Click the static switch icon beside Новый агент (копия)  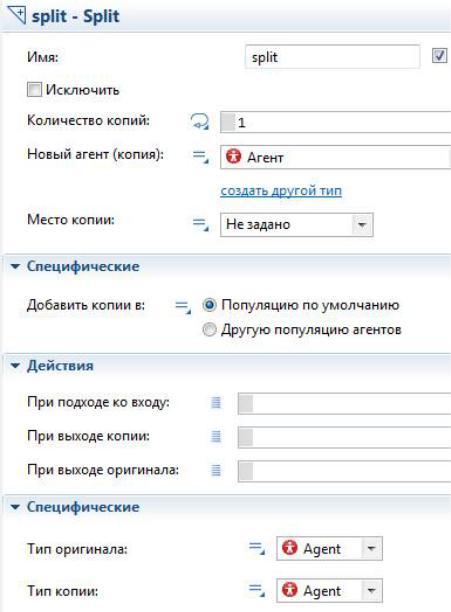point(201,157)
